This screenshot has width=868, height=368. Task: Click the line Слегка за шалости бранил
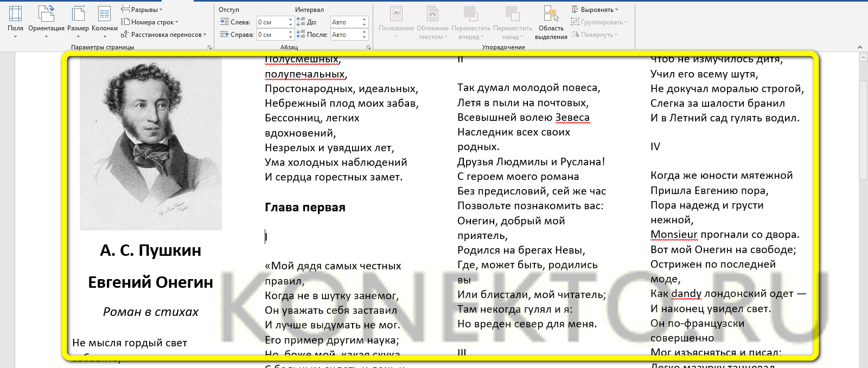[x=718, y=104]
